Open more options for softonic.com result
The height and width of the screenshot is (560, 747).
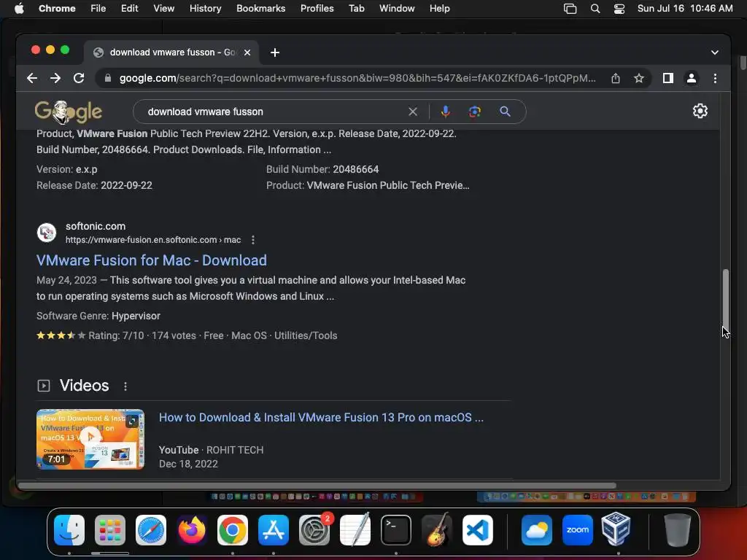pos(253,240)
